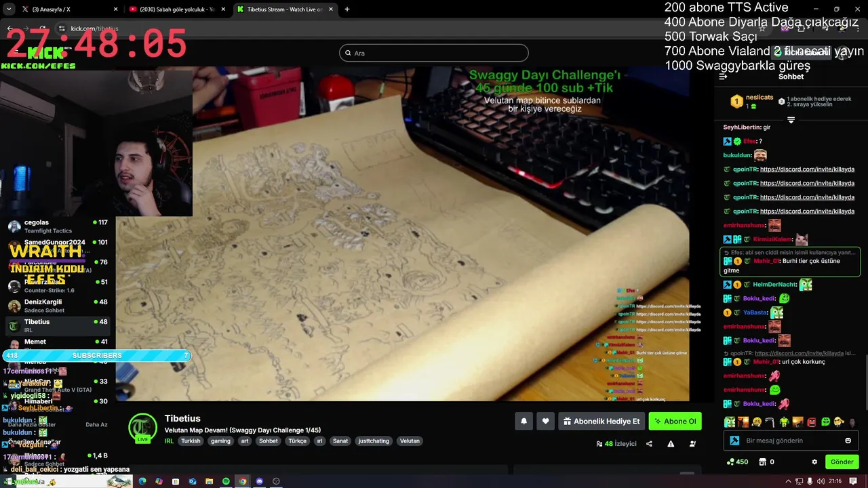Click the justchating tag
The height and width of the screenshot is (488, 868).
coord(374,441)
